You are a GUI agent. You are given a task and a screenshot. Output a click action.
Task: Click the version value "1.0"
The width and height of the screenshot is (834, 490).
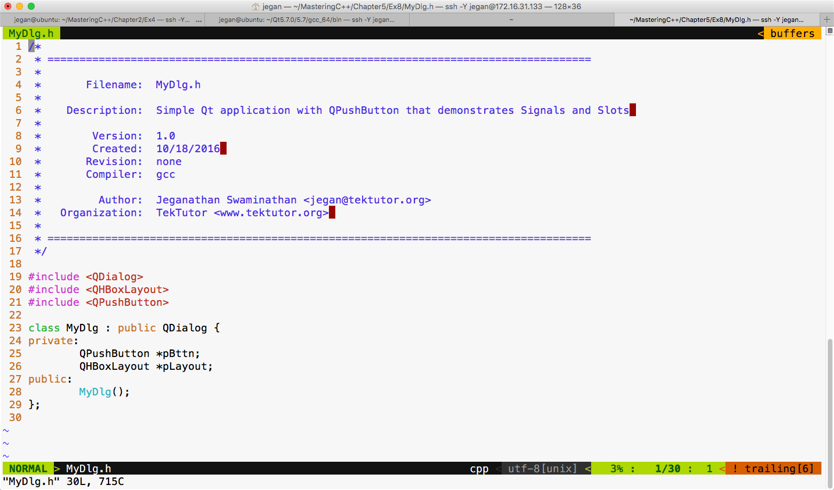(165, 136)
